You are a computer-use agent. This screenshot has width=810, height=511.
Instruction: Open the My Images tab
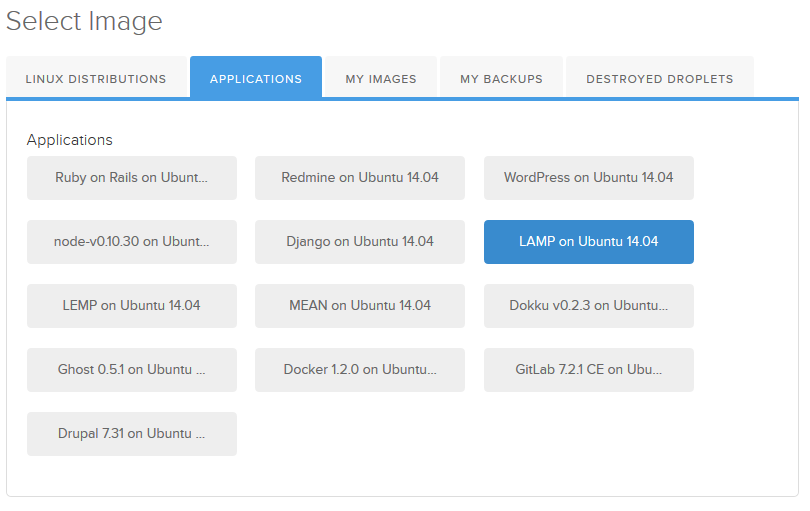[x=381, y=77]
